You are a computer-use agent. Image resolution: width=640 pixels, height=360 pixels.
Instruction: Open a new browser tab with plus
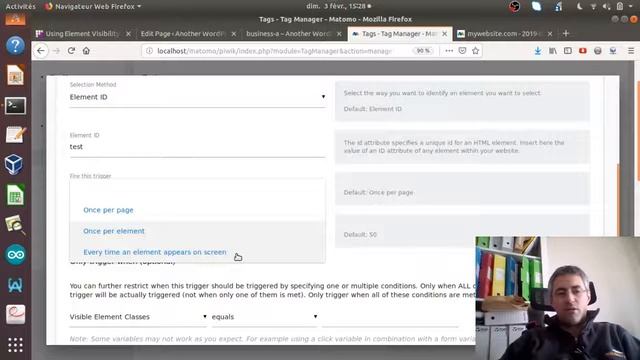tap(566, 33)
